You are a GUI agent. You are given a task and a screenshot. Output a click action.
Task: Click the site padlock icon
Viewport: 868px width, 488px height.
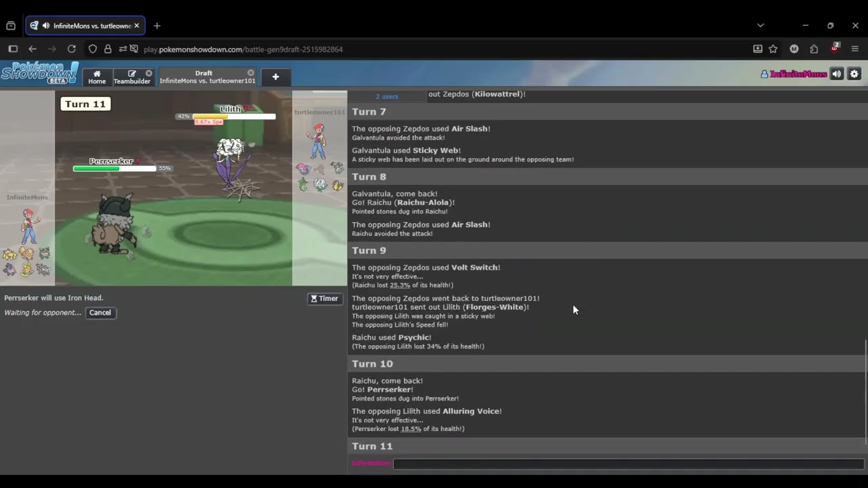click(x=108, y=49)
